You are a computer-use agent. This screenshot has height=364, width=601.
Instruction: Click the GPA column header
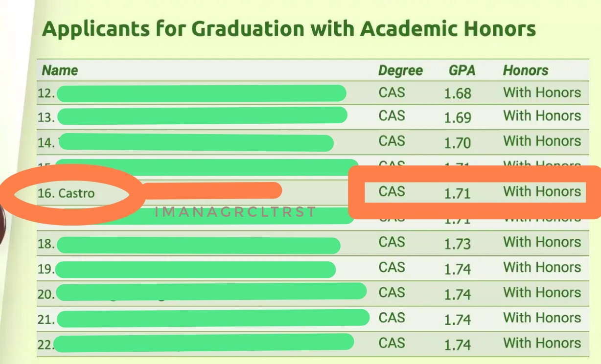tap(462, 70)
